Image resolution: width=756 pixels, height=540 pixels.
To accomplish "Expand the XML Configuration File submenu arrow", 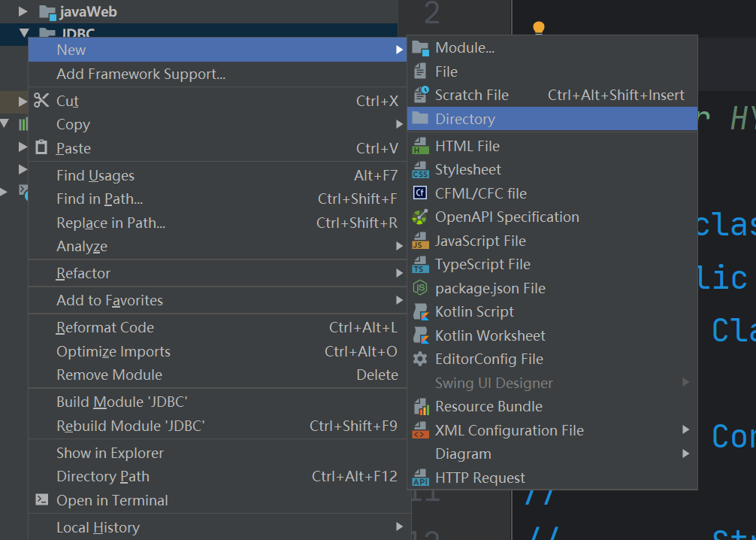I will (x=685, y=430).
